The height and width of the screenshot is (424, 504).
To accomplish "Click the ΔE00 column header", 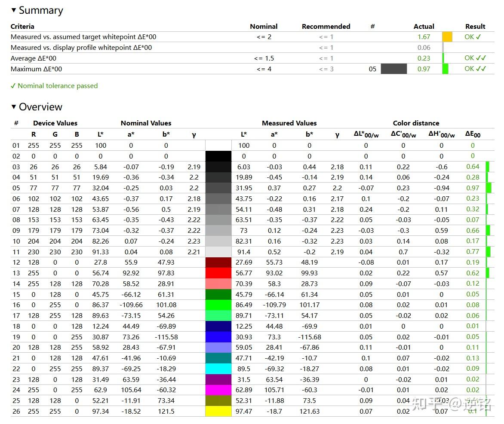I will point(473,134).
